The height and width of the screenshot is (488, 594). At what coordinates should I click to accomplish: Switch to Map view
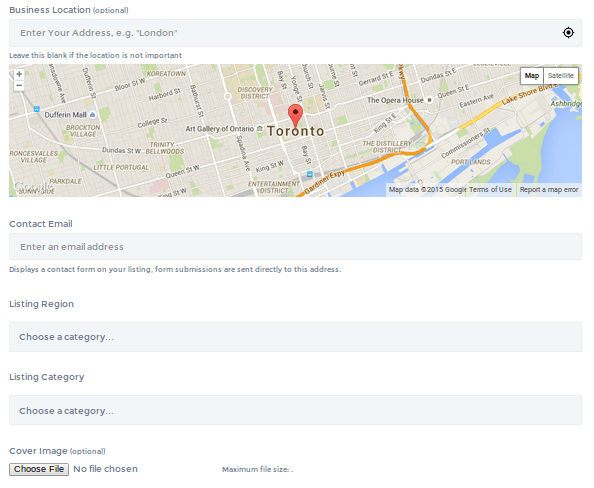tap(532, 76)
